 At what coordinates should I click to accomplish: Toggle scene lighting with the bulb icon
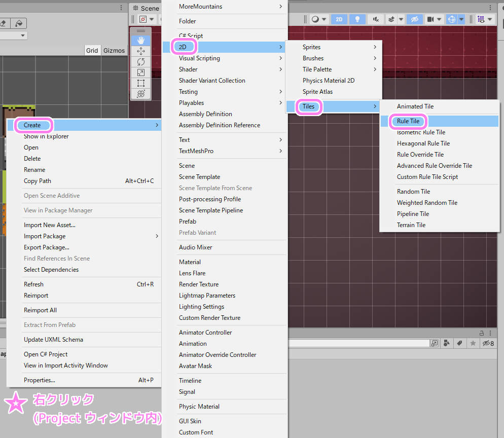click(x=357, y=19)
